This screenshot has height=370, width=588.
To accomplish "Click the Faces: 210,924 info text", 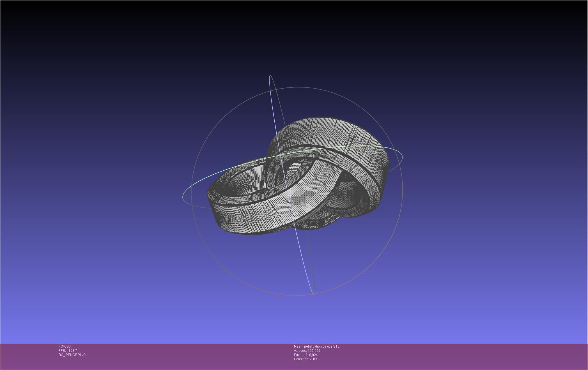I will pyautogui.click(x=306, y=355).
